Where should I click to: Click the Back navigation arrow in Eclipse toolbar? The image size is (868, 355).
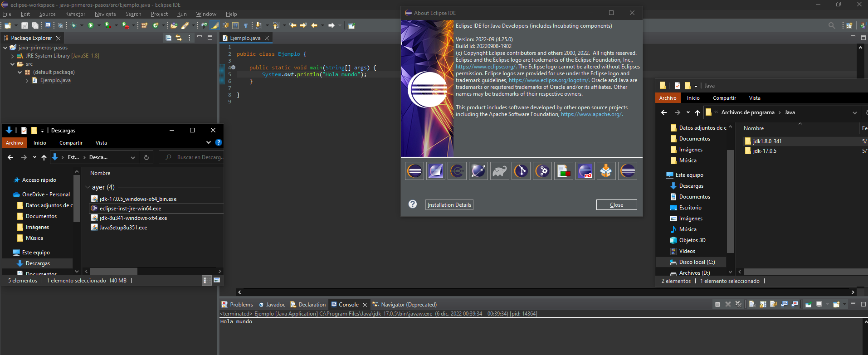pyautogui.click(x=314, y=25)
